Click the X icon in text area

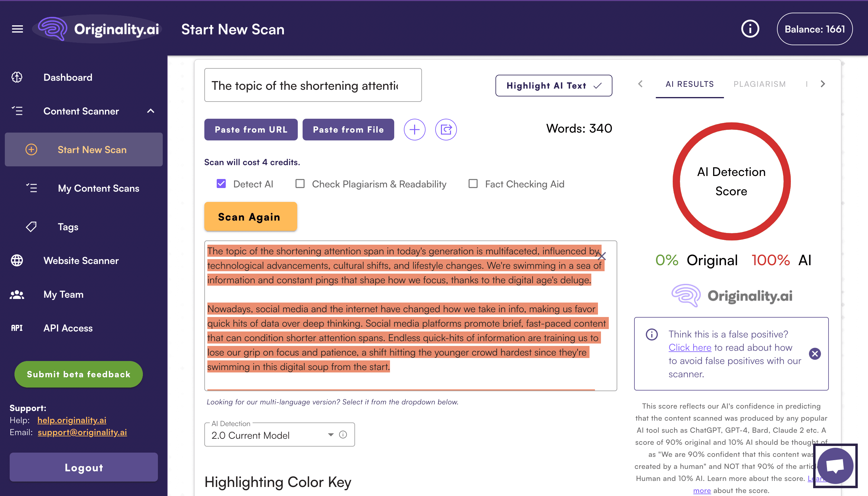coord(602,256)
